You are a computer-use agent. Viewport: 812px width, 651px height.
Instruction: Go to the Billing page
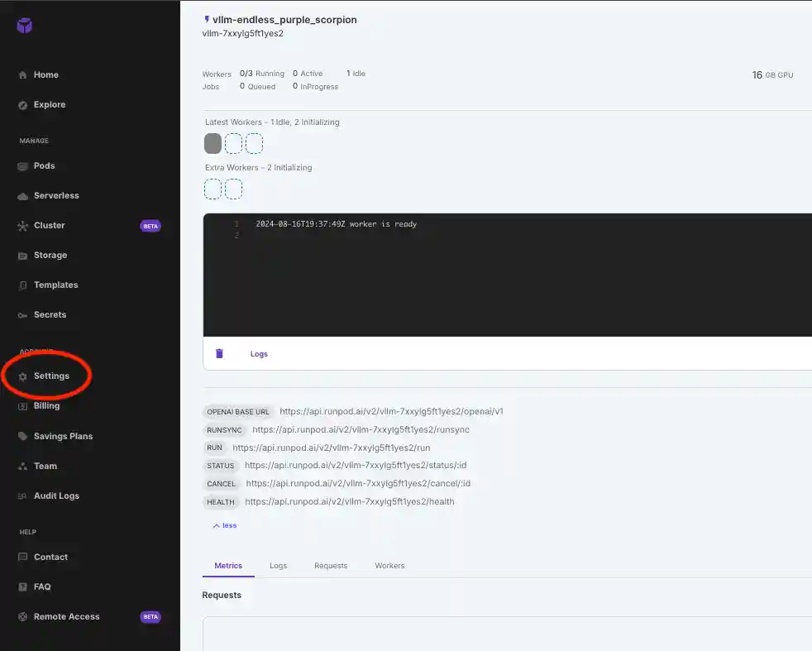tap(46, 406)
